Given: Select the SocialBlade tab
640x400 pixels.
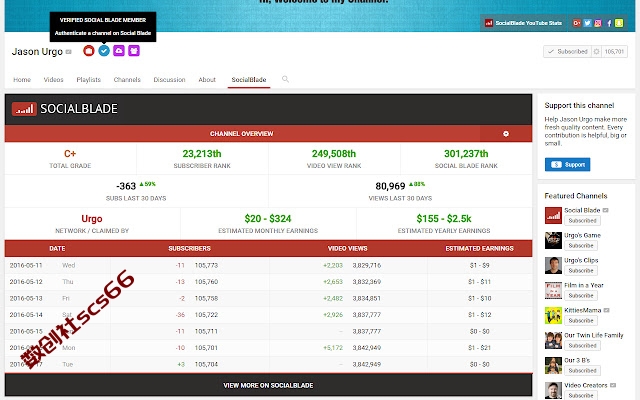Looking at the screenshot, I should [x=249, y=80].
